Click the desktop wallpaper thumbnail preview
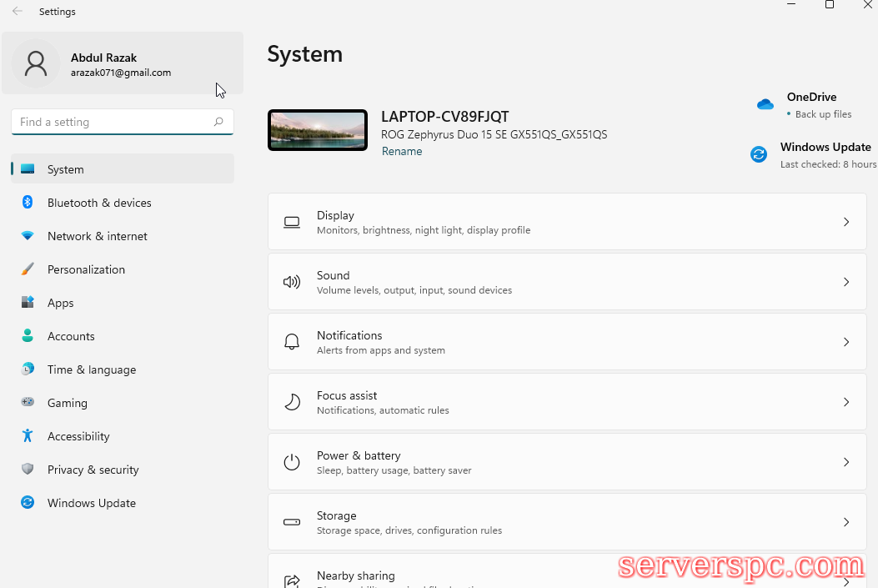This screenshot has height=588, width=878. pos(318,130)
